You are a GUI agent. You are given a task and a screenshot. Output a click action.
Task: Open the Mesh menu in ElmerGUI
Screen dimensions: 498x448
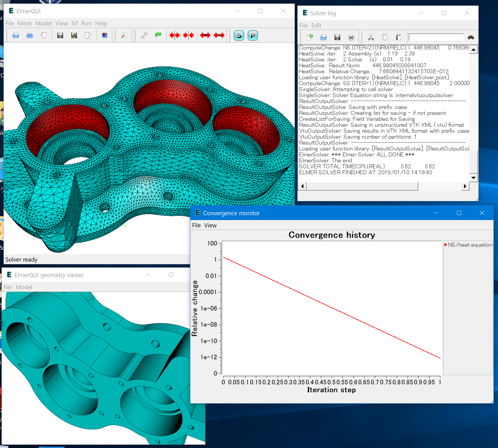click(25, 23)
